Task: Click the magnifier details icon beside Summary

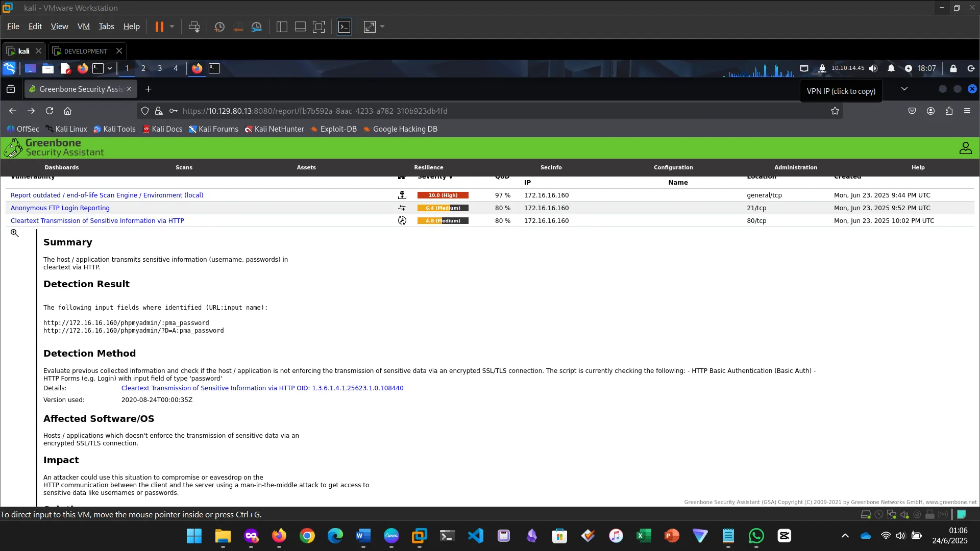Action: pos(15,233)
